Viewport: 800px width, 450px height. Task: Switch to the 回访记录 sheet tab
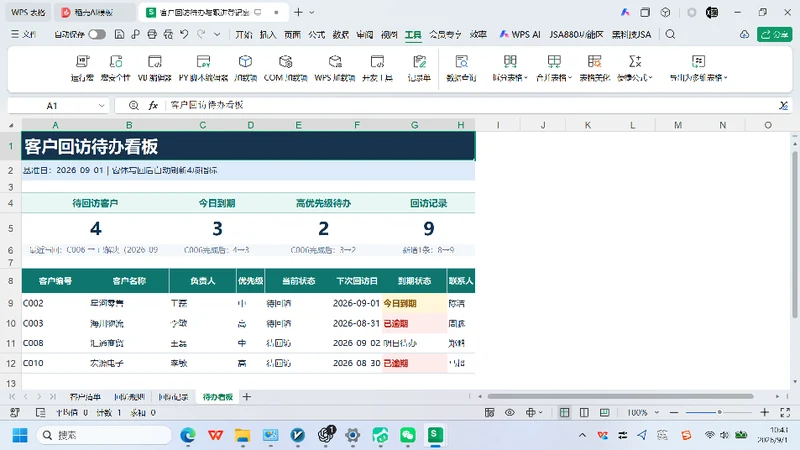coord(173,396)
